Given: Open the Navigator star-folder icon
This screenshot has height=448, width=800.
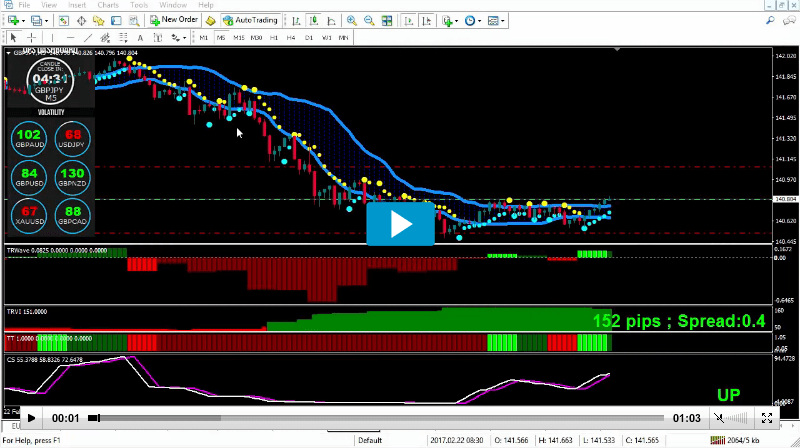Looking at the screenshot, I should tap(98, 20).
